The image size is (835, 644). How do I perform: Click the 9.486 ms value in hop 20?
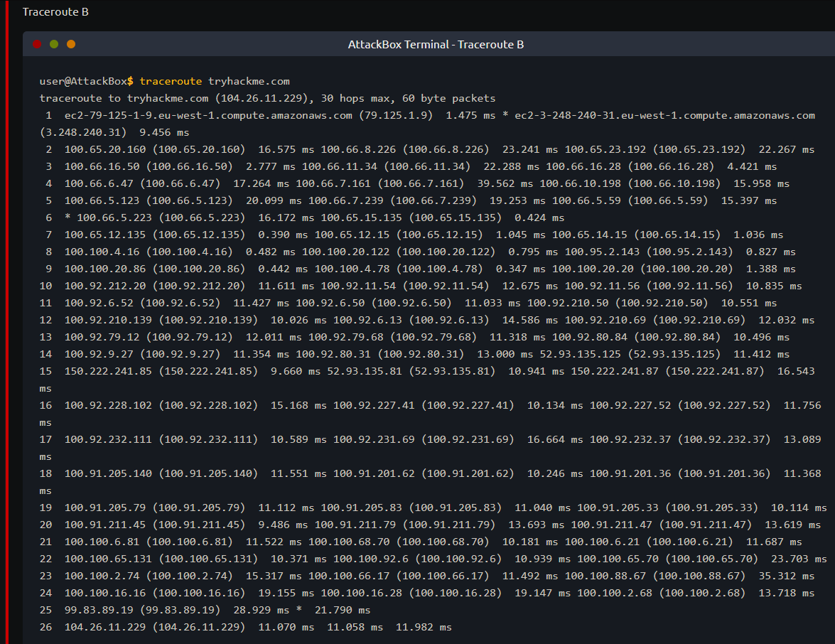click(284, 525)
